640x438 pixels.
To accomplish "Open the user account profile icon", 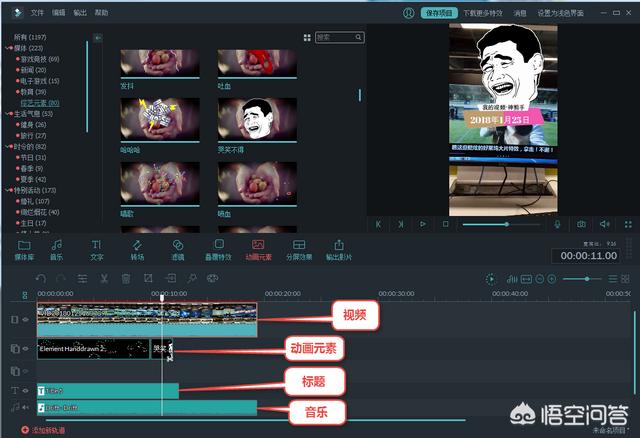I will click(x=408, y=14).
